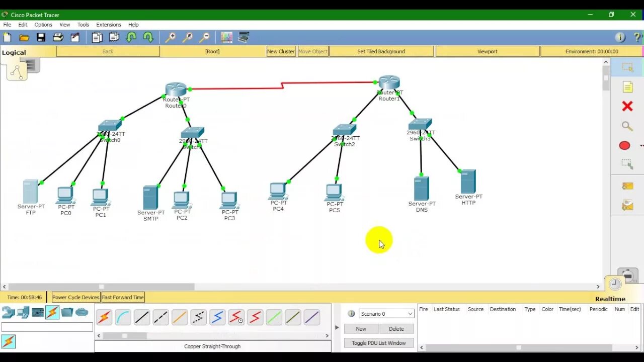Expand the dropdown arrow beside the ellipse tool
644x362 pixels.
pyautogui.click(x=641, y=146)
